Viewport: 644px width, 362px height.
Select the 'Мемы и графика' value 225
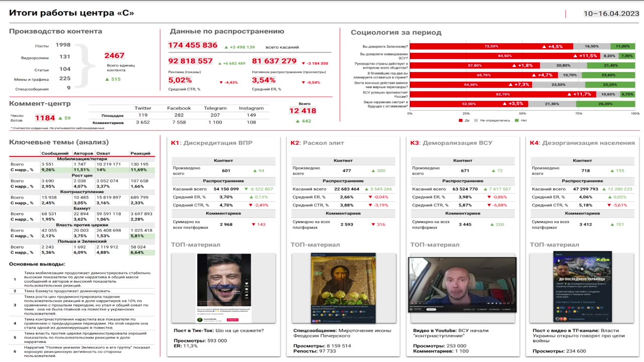click(65, 78)
